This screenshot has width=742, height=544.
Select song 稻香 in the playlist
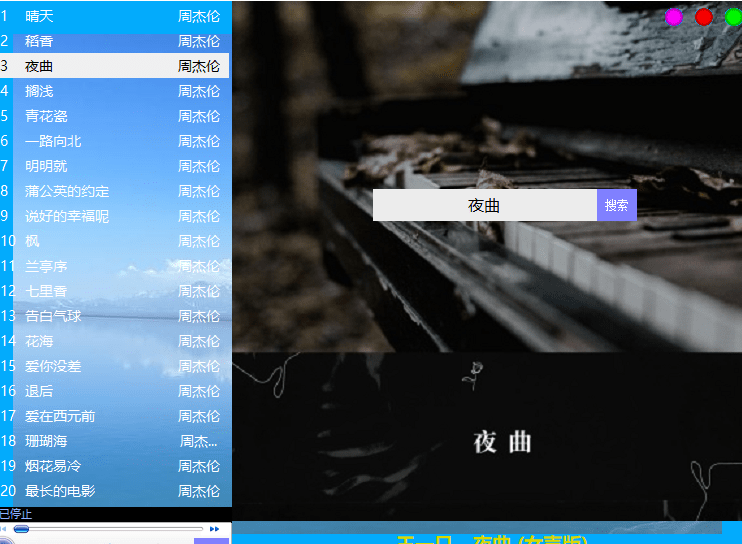click(x=40, y=41)
